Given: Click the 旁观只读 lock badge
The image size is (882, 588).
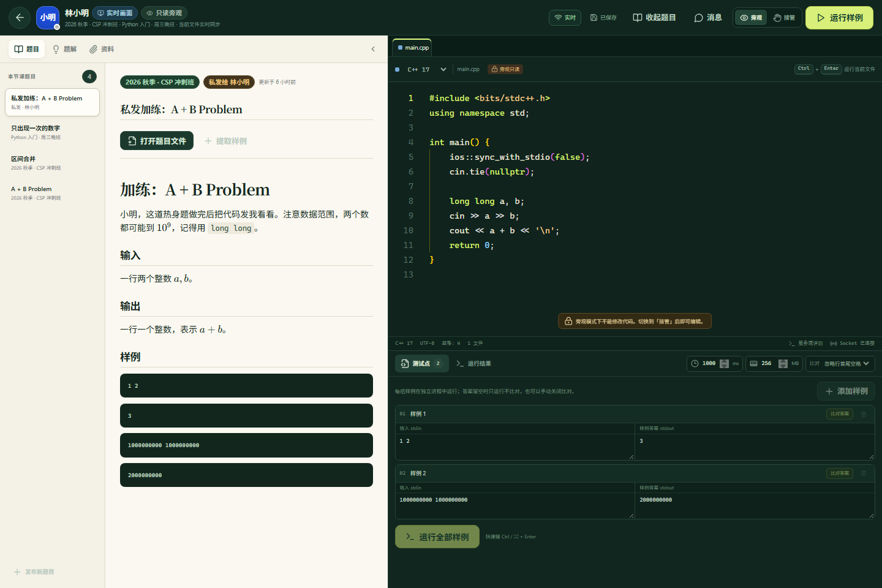Looking at the screenshot, I should 505,69.
